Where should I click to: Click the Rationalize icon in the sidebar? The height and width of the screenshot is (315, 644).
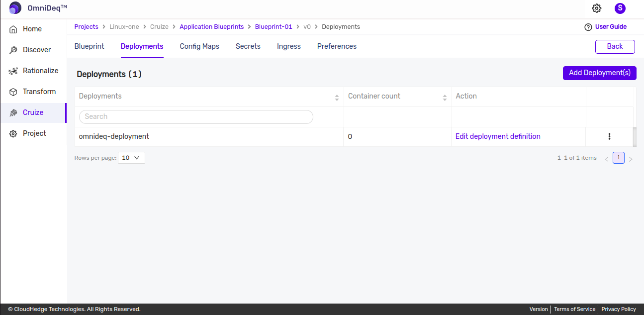coord(13,71)
